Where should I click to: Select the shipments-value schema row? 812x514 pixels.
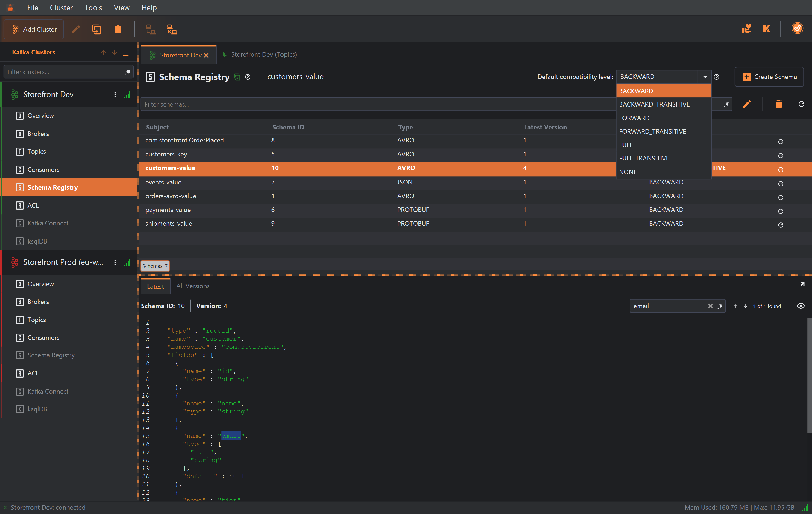coord(475,224)
